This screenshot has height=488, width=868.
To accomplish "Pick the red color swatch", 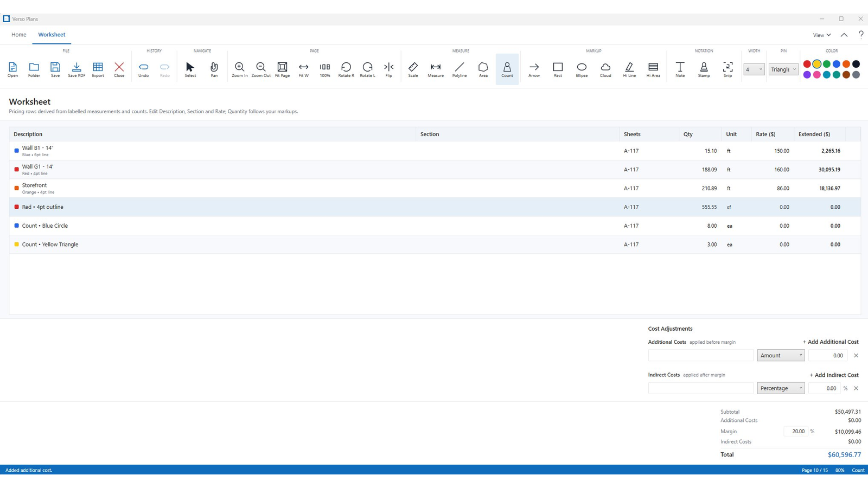I will click(x=807, y=64).
